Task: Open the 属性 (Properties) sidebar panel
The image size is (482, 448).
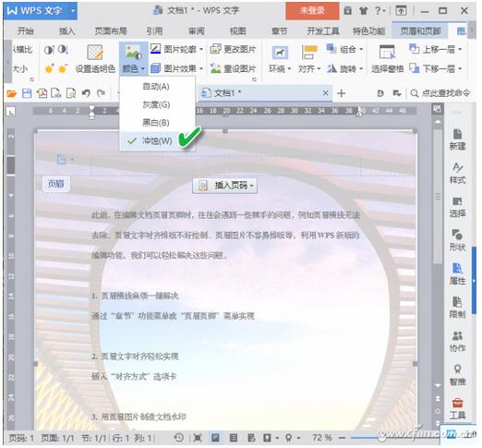Action: [457, 274]
